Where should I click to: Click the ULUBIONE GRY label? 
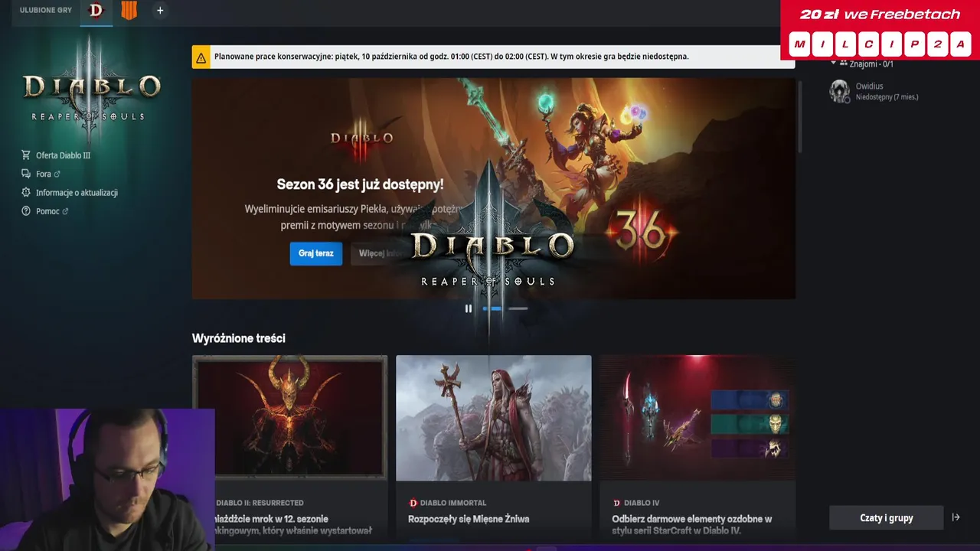(x=46, y=11)
